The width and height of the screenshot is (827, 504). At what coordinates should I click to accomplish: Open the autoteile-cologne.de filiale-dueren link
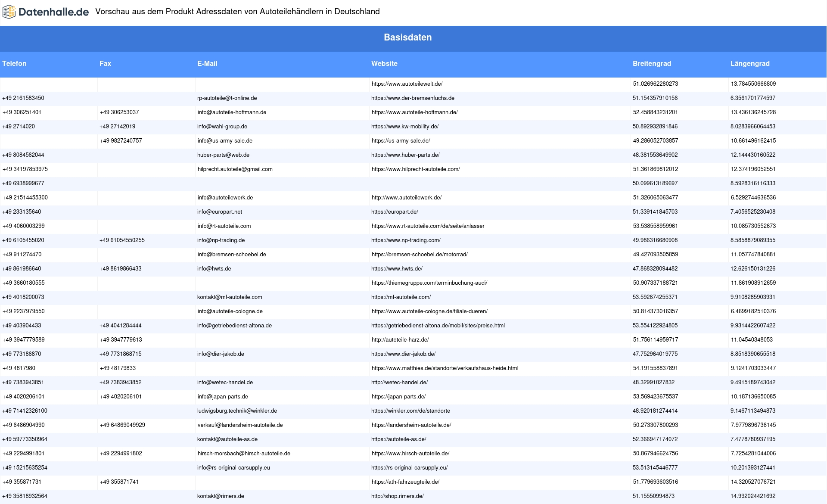[x=429, y=311]
